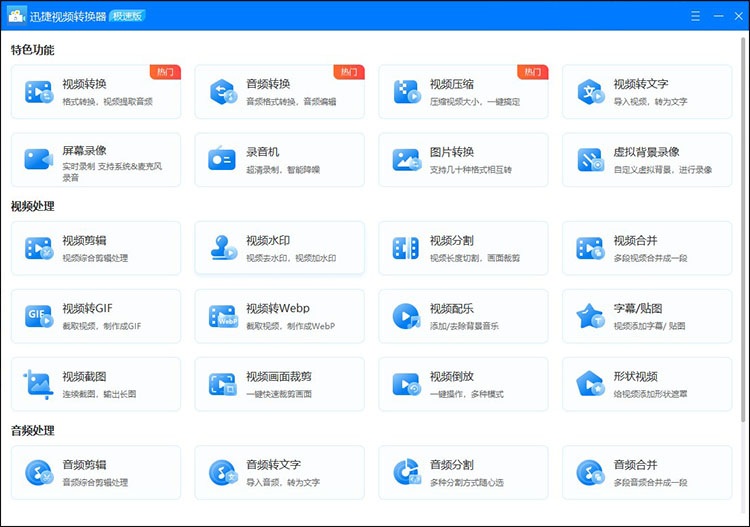
Task: Click the text 自定义虚拟背景, 进行录像
Action: [x=663, y=169]
